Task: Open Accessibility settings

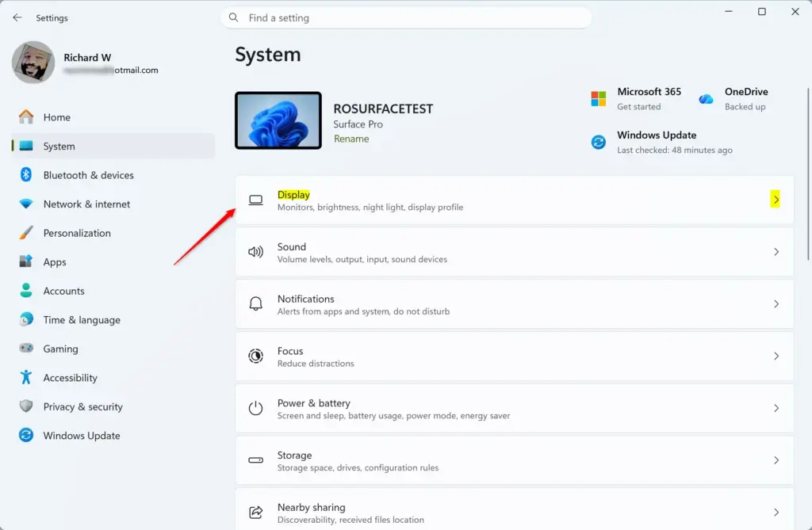Action: click(x=113, y=378)
